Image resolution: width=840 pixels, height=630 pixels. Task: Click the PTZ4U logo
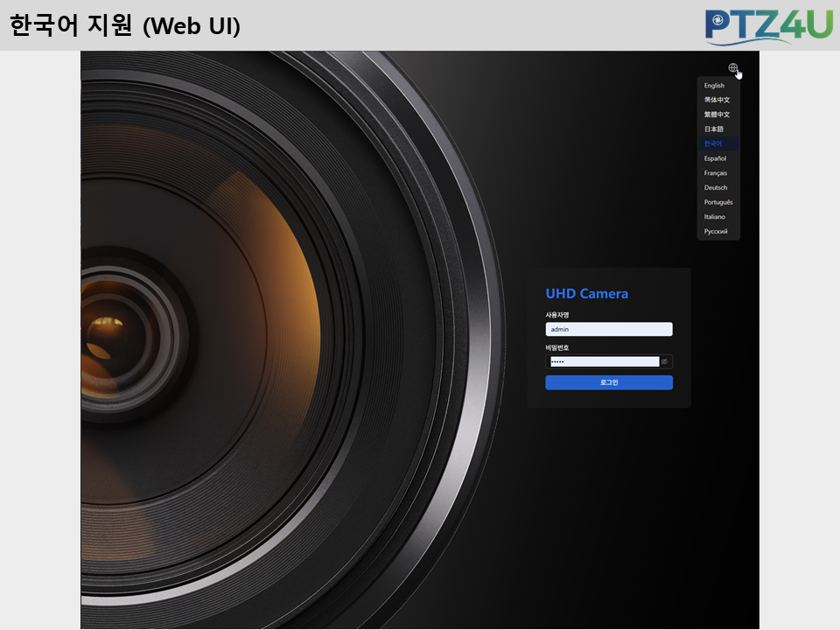click(x=769, y=26)
